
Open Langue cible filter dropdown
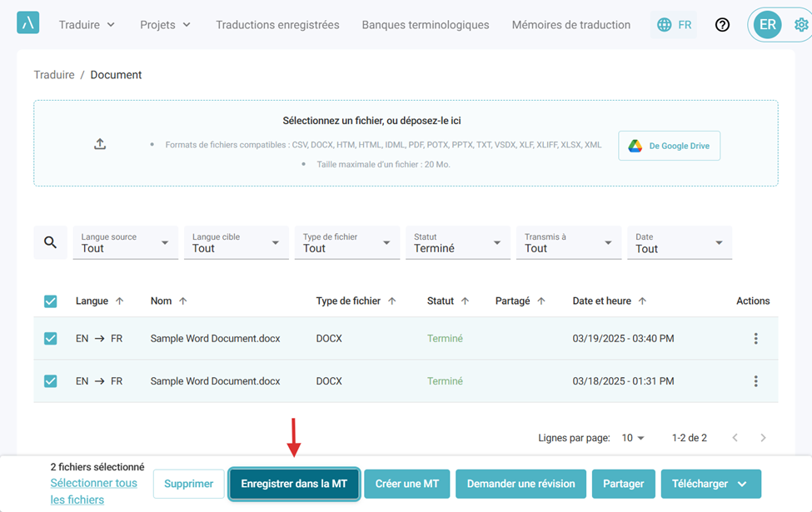pyautogui.click(x=237, y=242)
